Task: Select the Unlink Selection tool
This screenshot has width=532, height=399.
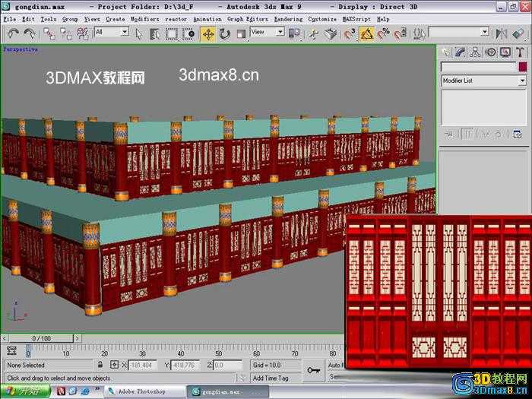Action: tap(66, 34)
